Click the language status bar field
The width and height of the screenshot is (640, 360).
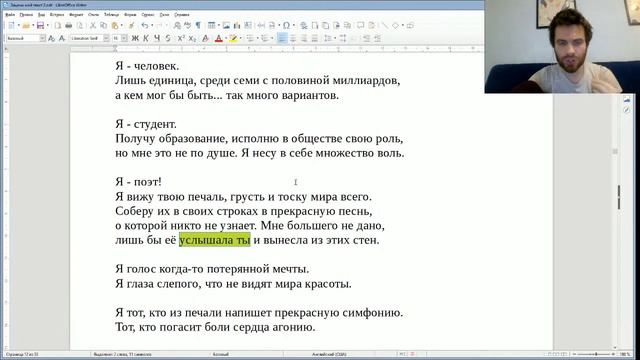tap(329, 354)
